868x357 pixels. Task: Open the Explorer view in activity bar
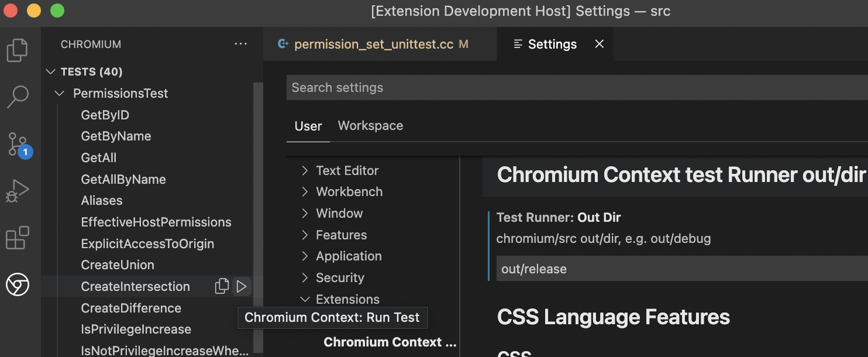18,50
